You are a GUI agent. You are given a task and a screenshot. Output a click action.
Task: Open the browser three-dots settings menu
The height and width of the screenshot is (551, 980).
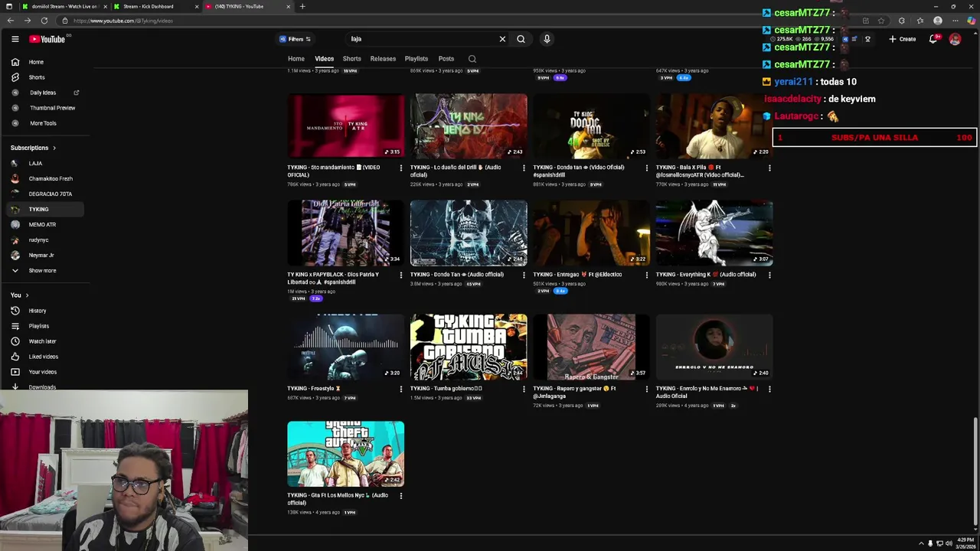[955, 21]
